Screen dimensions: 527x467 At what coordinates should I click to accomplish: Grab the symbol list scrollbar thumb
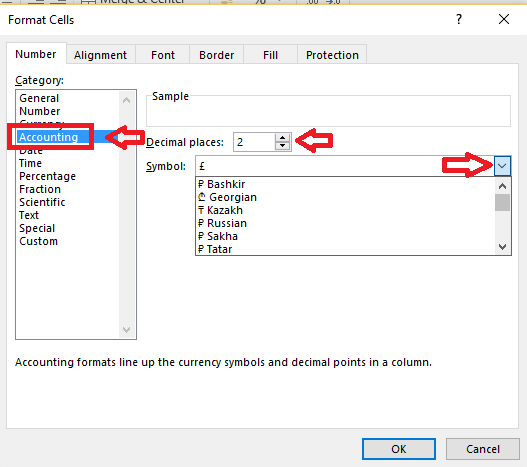[x=502, y=203]
